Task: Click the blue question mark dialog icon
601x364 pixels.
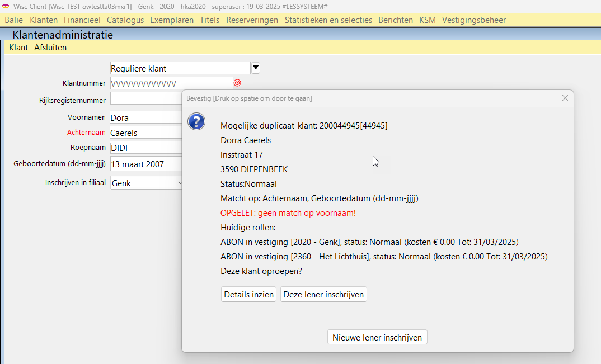Action: (x=196, y=121)
